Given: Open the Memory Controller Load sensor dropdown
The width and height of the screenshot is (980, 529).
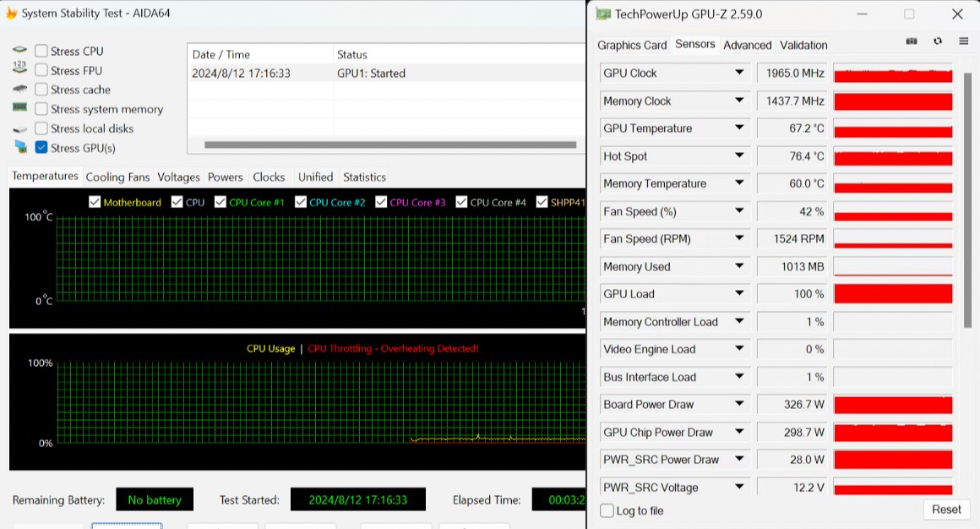Looking at the screenshot, I should 739,321.
